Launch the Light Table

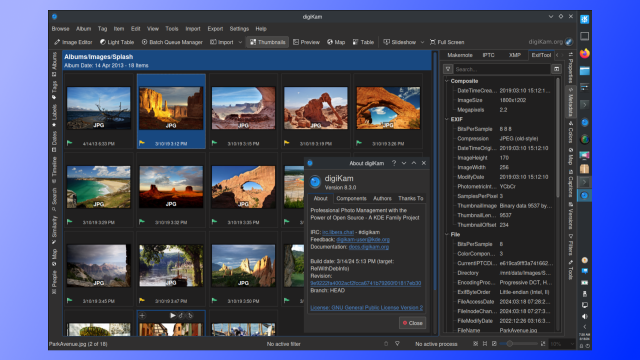(117, 42)
